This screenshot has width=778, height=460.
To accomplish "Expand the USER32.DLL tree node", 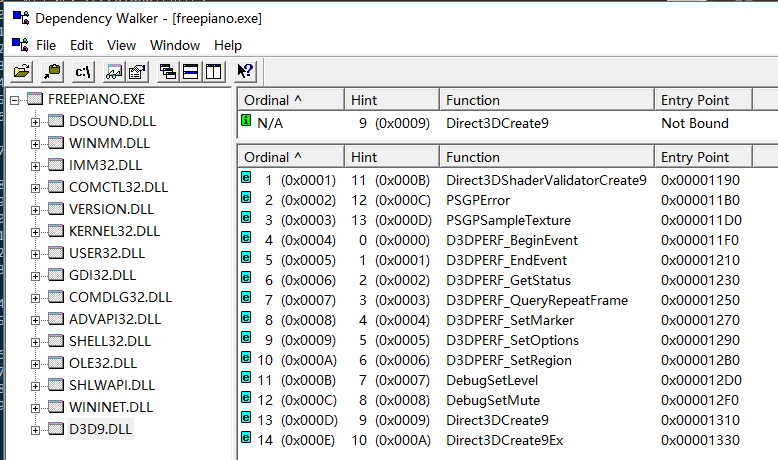I will click(x=35, y=254).
